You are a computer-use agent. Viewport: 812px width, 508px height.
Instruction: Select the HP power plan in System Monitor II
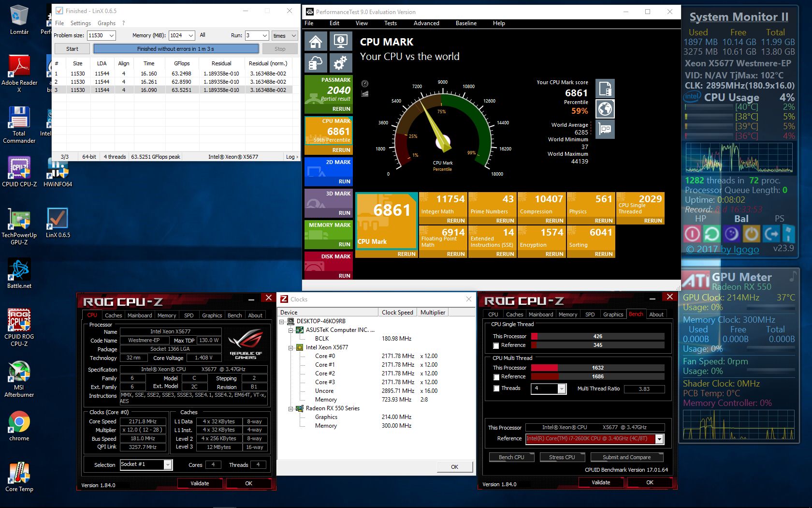700,219
